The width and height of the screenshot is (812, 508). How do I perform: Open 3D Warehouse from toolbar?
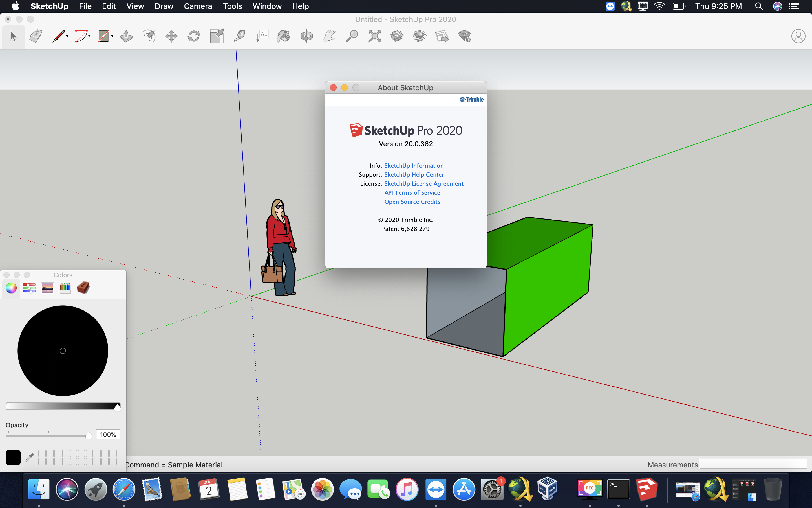[397, 36]
